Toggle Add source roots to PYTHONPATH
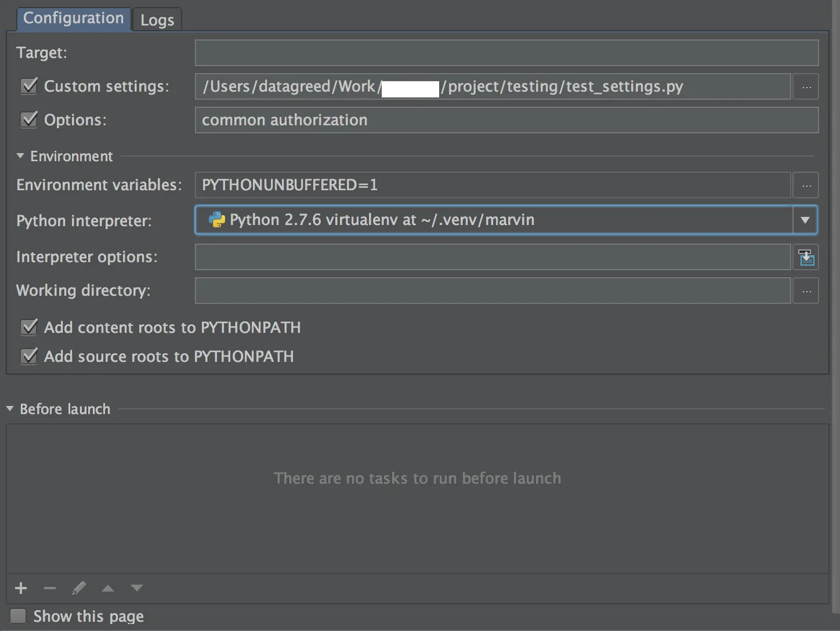840x631 pixels. pos(28,356)
